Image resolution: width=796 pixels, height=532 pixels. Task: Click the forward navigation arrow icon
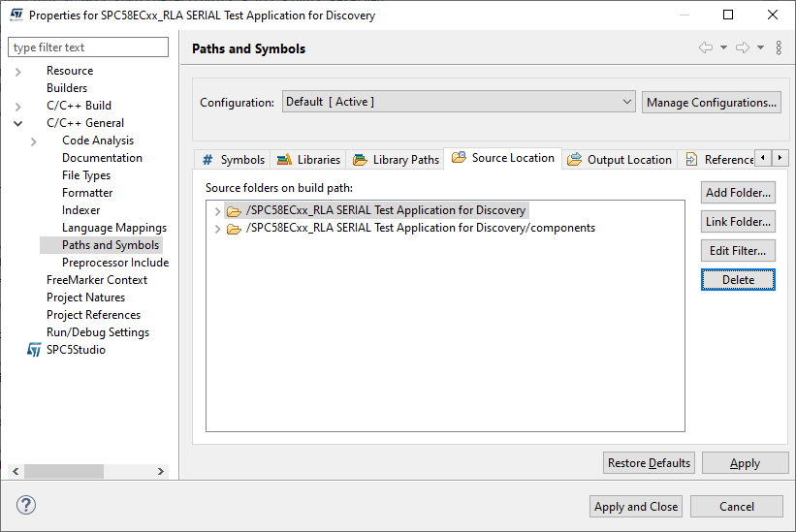point(743,48)
